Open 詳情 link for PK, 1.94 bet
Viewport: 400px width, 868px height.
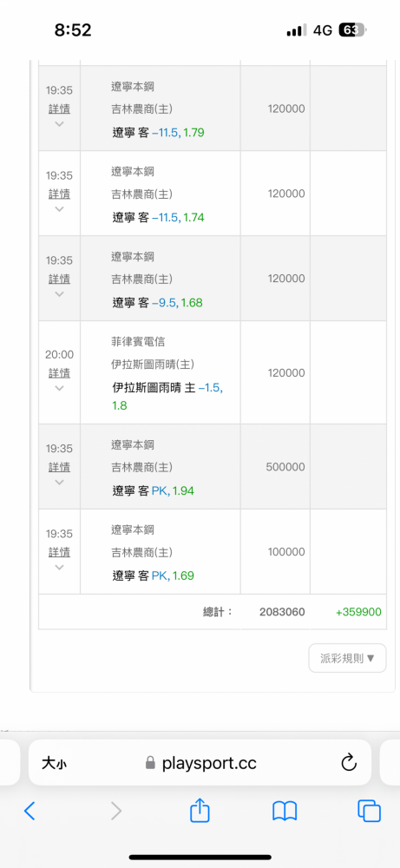point(59,467)
